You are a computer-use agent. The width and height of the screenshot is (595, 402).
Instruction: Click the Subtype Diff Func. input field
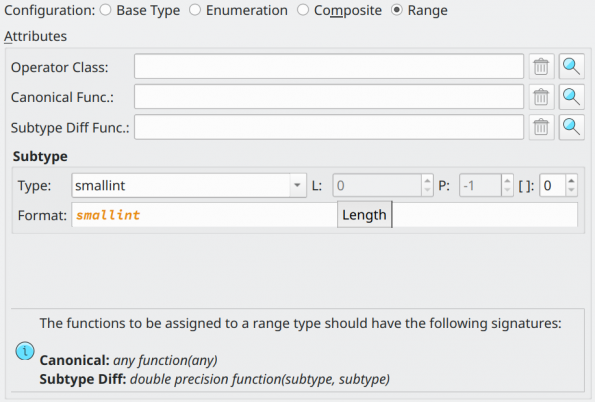coord(329,127)
